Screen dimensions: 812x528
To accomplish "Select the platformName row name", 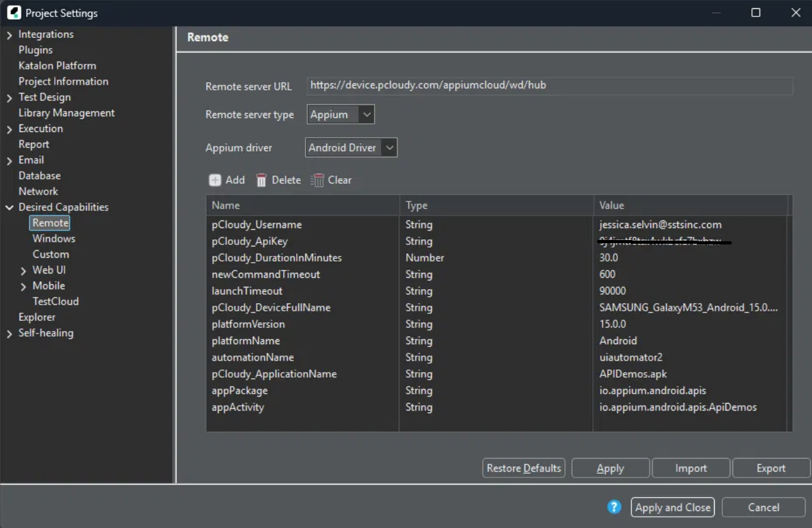I will pyautogui.click(x=246, y=340).
